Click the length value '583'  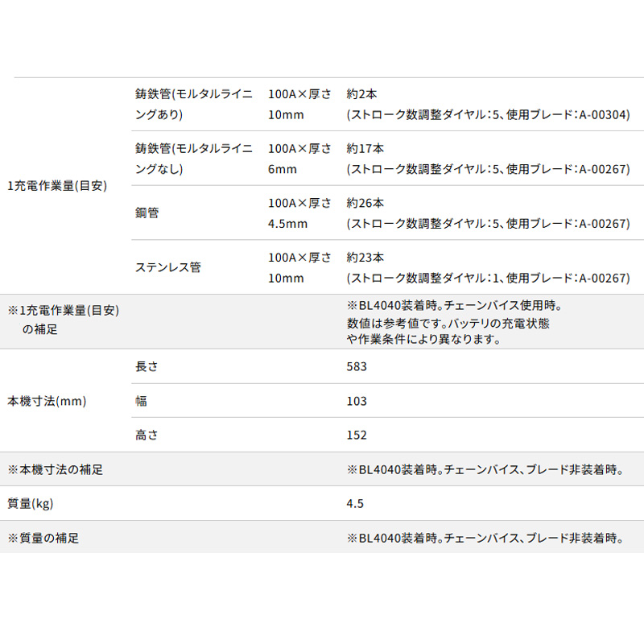(x=357, y=366)
